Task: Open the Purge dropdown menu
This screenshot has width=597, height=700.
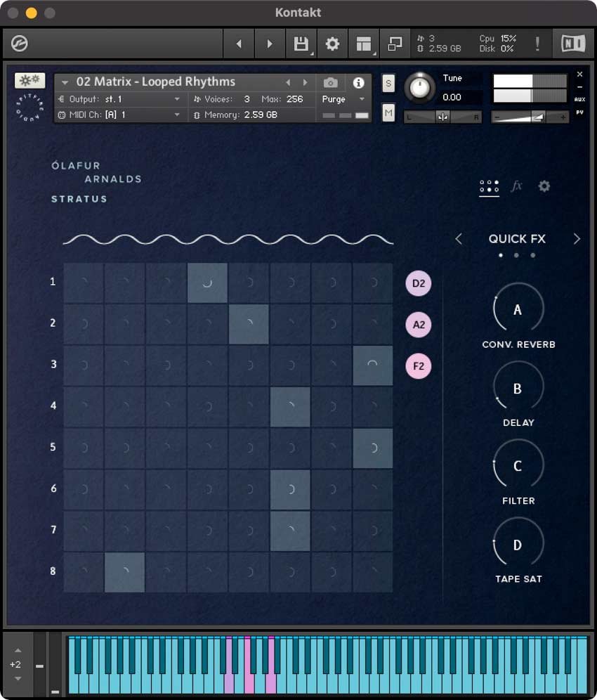Action: (343, 99)
